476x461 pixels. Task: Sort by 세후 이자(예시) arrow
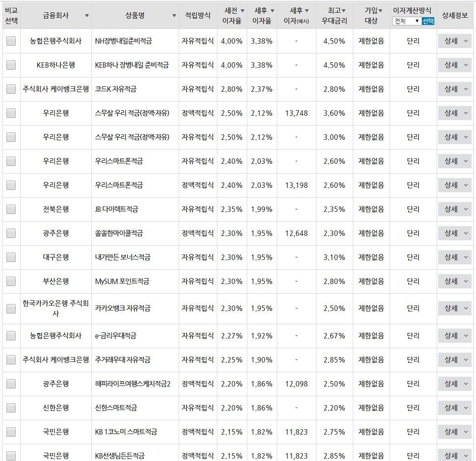pyautogui.click(x=307, y=11)
